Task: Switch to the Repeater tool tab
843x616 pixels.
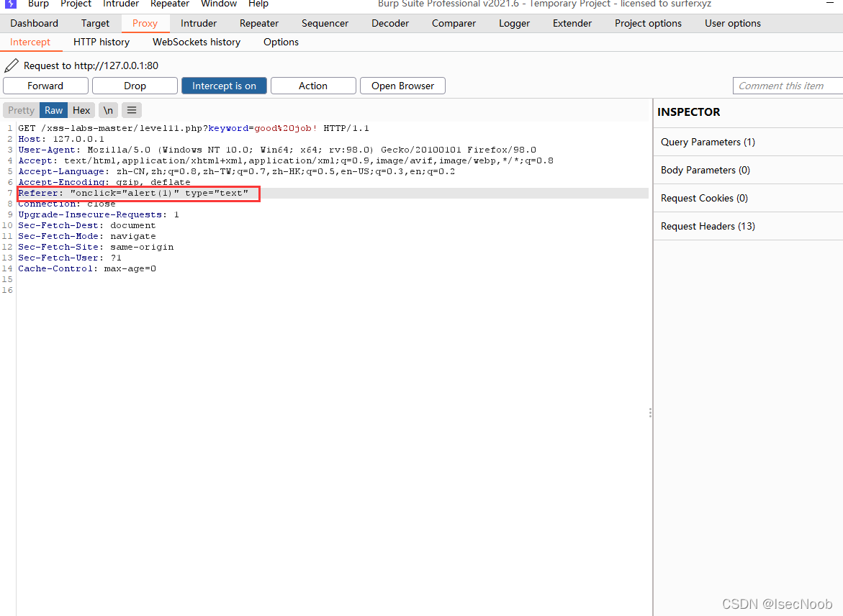Action: 259,23
